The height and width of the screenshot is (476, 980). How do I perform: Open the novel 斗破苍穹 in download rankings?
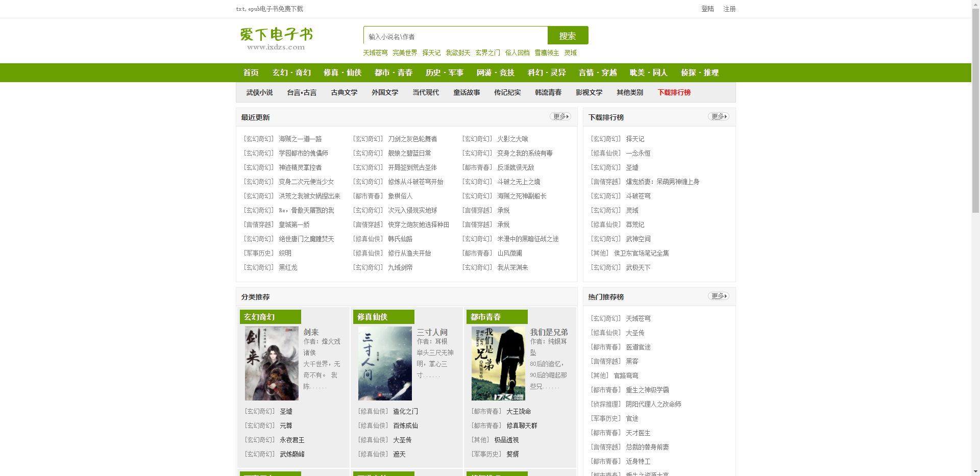pos(638,195)
